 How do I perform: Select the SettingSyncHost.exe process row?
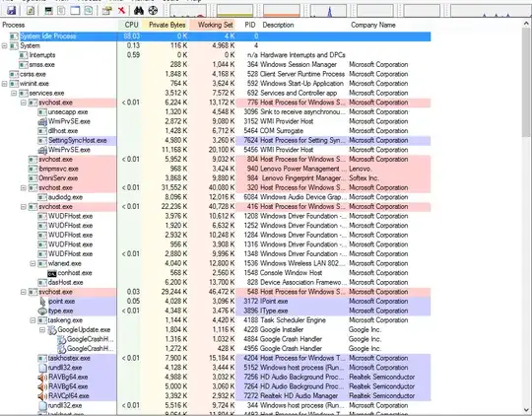point(216,140)
